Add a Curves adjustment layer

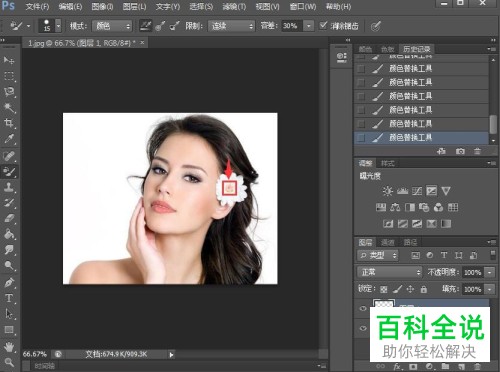click(417, 191)
